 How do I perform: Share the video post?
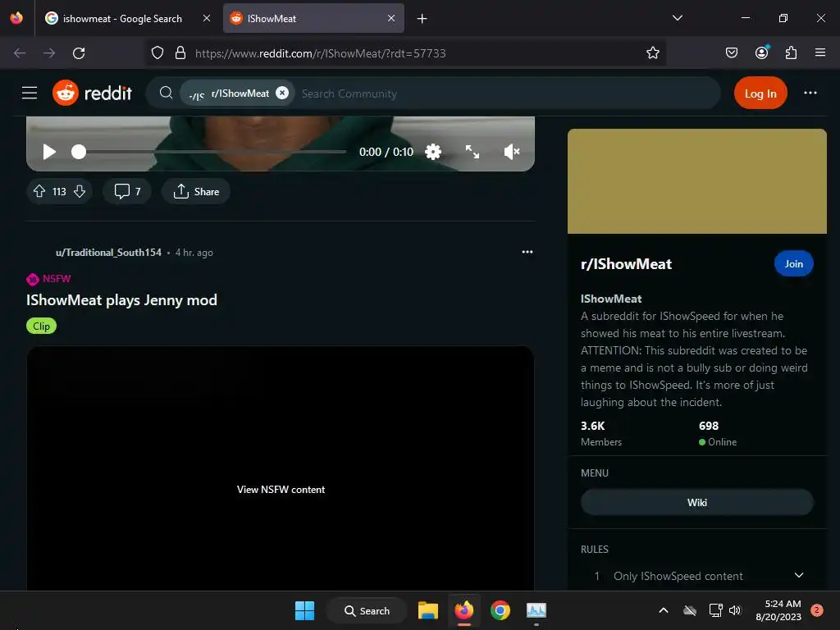click(x=196, y=192)
